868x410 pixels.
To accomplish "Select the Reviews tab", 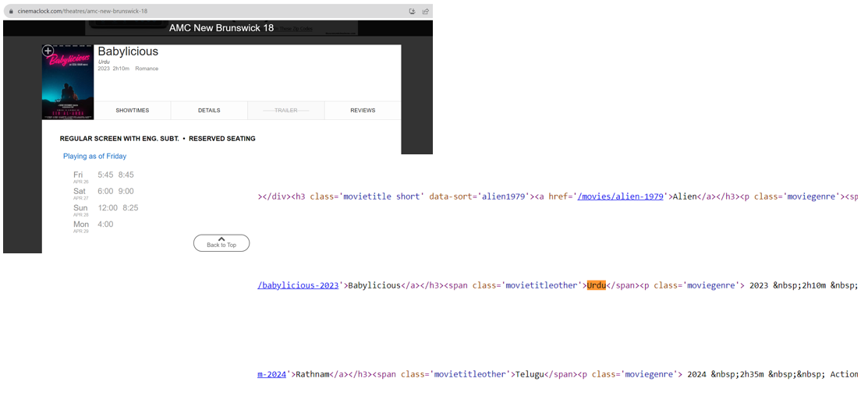I will 363,111.
